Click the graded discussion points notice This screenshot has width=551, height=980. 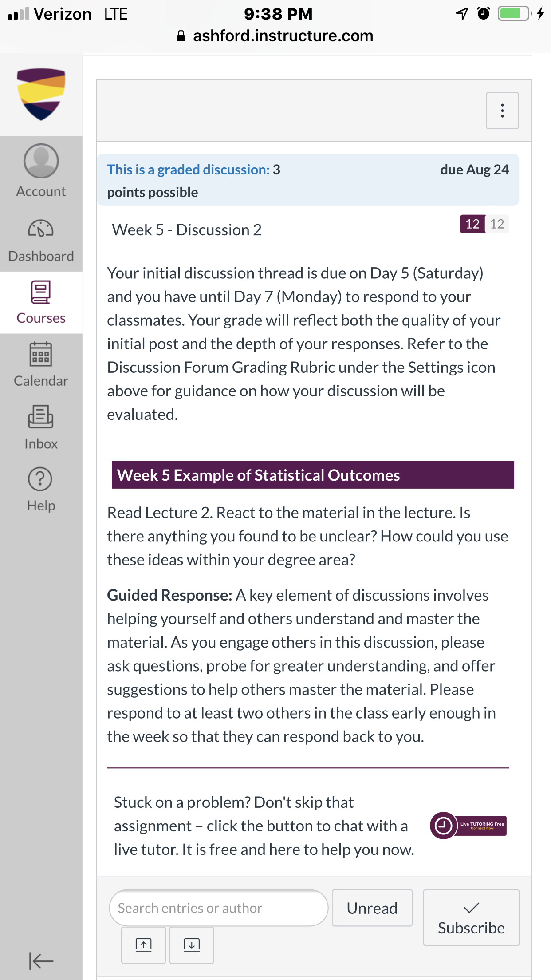[x=308, y=180]
